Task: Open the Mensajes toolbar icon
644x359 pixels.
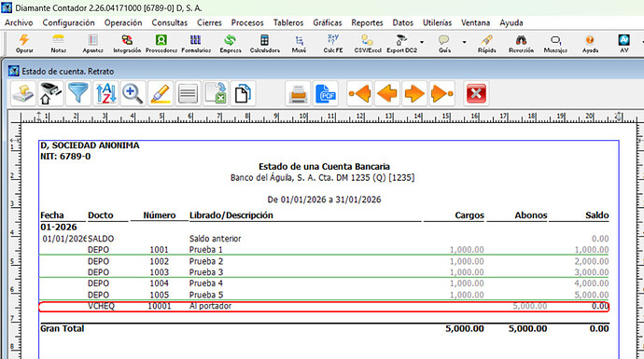Action: coord(555,44)
